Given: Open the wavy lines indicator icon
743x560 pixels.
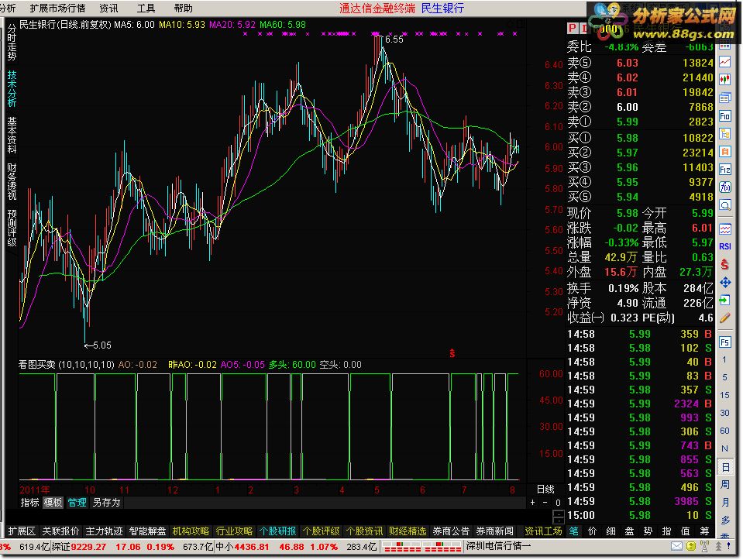Looking at the screenshot, I should [x=724, y=229].
